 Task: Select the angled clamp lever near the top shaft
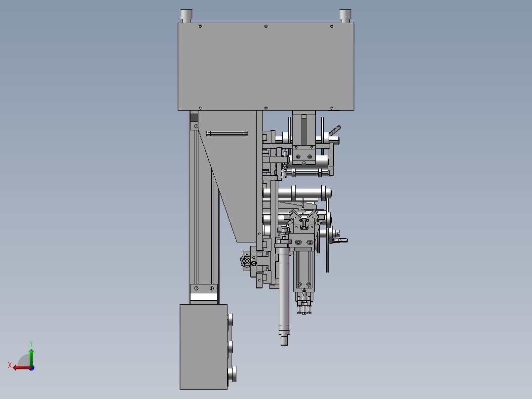point(335,130)
